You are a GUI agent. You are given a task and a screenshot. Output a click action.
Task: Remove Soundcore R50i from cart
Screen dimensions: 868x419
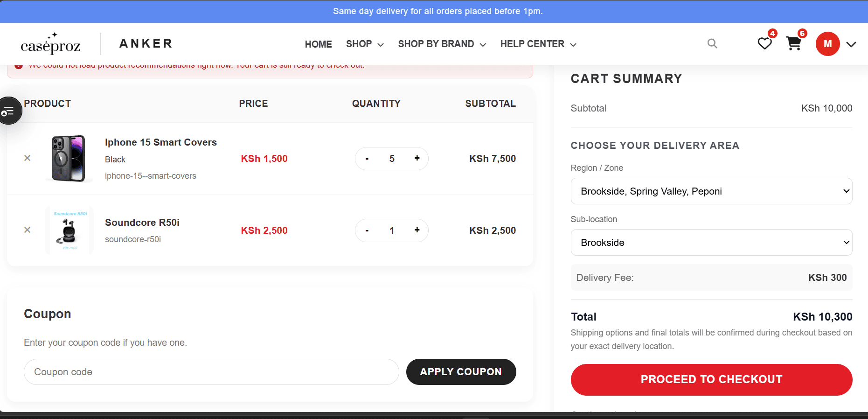coord(28,230)
